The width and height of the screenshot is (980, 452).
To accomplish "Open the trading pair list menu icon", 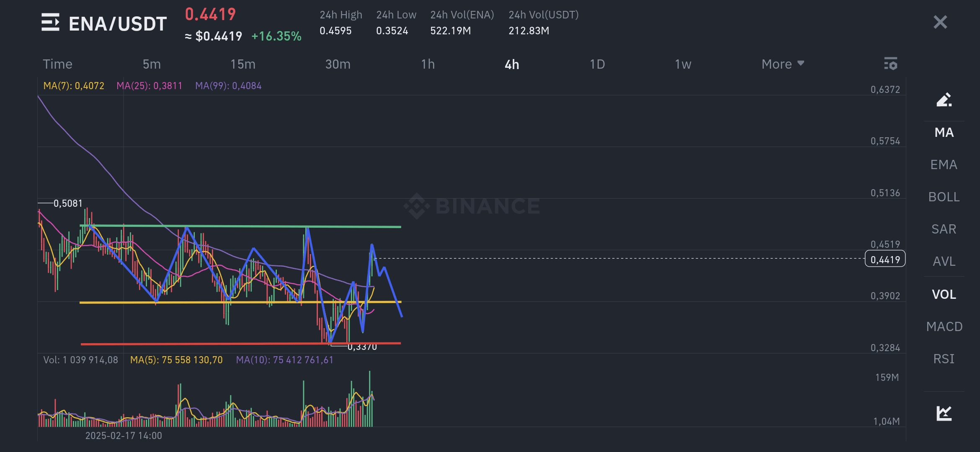I will click(50, 23).
